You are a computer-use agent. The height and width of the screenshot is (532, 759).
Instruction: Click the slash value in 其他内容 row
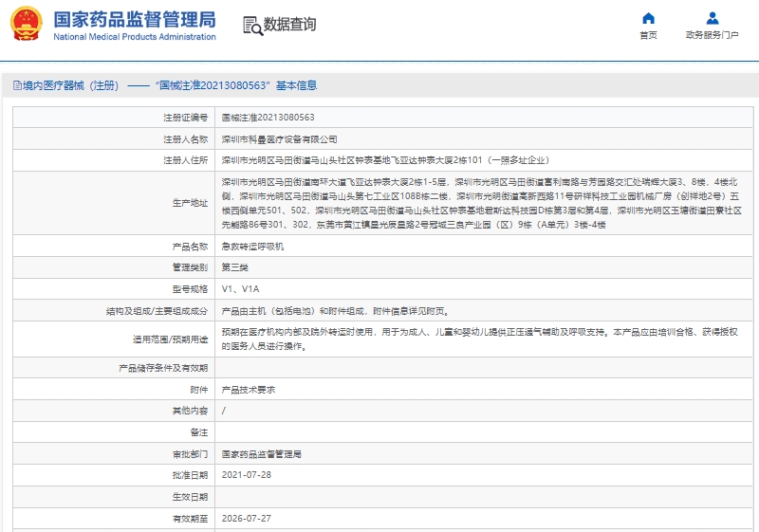[224, 412]
